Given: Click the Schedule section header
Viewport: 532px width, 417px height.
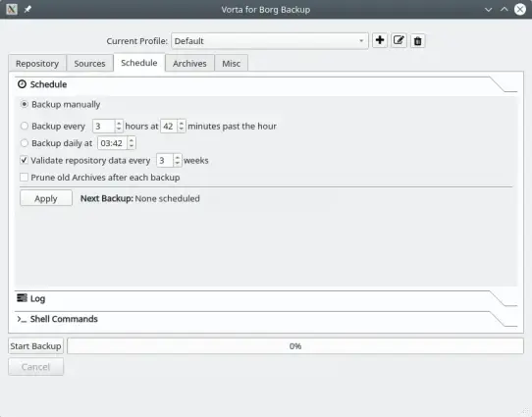Looking at the screenshot, I should pyautogui.click(x=266, y=84).
